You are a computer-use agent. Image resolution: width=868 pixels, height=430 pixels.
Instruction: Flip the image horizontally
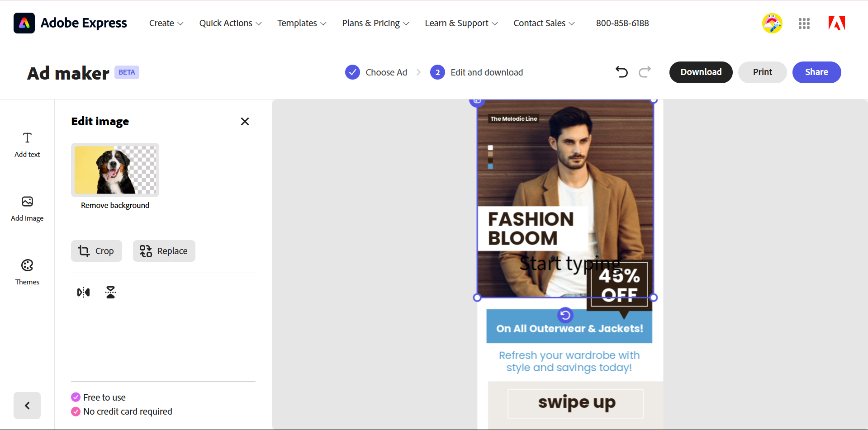[x=83, y=292]
